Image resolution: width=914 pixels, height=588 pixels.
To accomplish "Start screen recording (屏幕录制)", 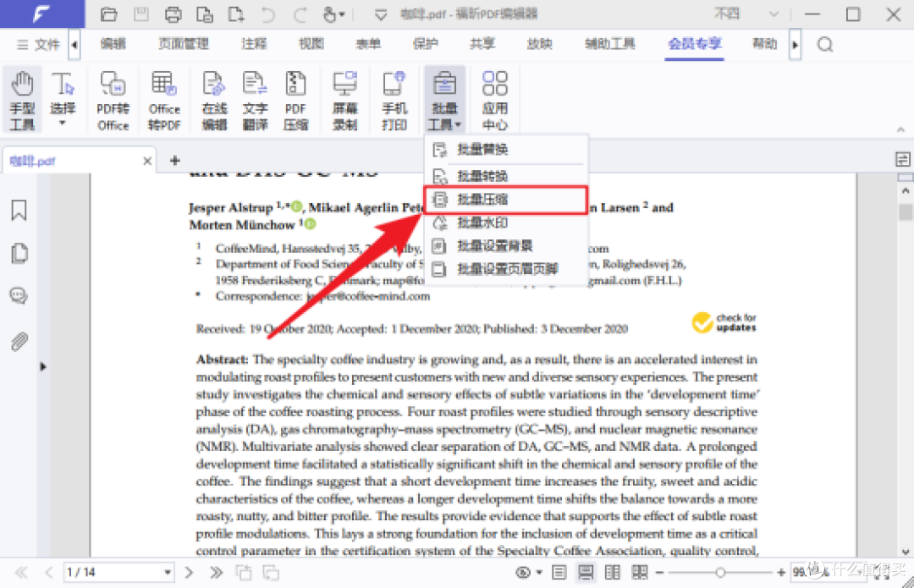I will tap(344, 100).
